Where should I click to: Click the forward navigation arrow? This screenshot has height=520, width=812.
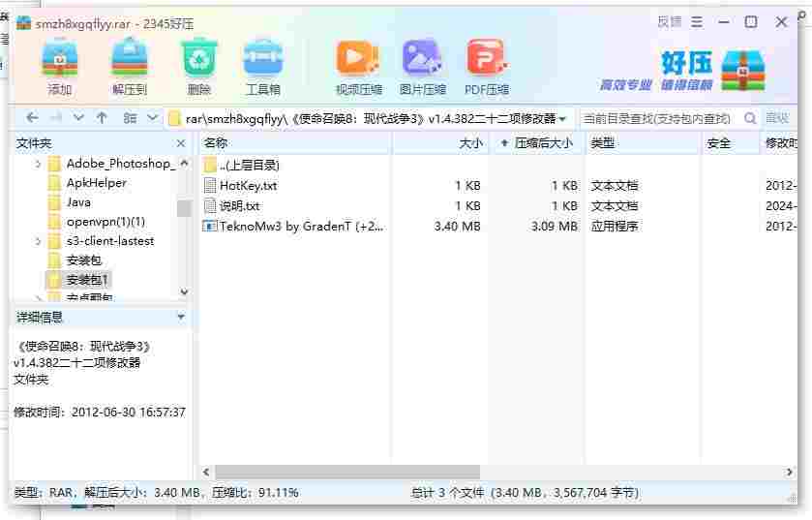point(56,118)
